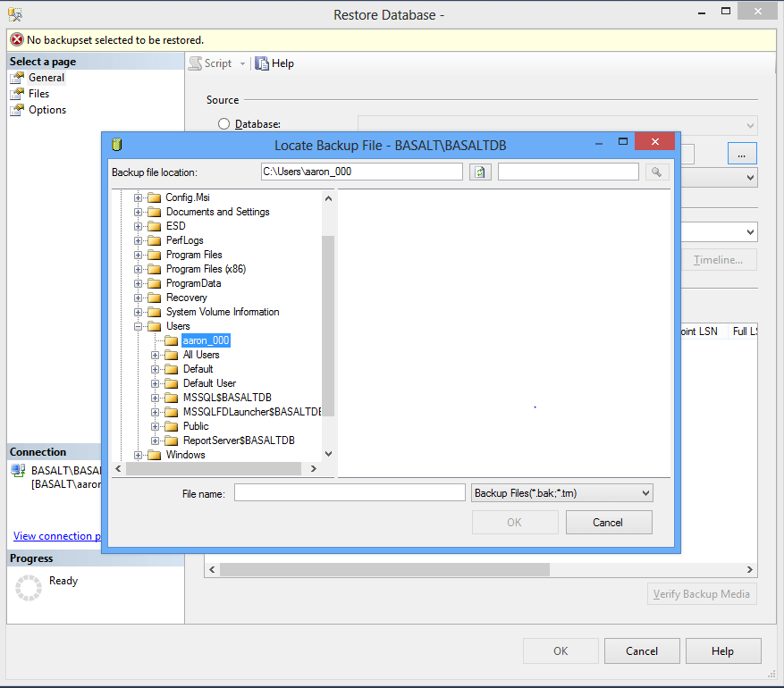Click the Help icon in toolbar

point(263,63)
